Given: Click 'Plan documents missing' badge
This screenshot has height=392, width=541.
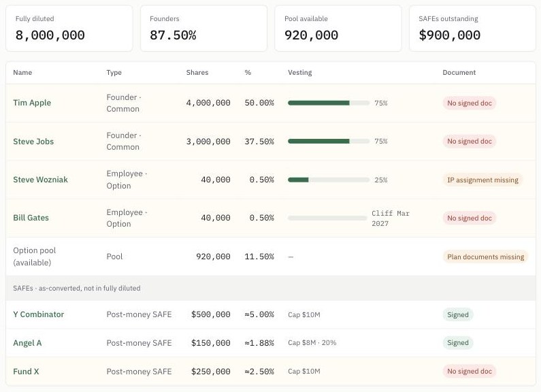Looking at the screenshot, I should point(485,257).
